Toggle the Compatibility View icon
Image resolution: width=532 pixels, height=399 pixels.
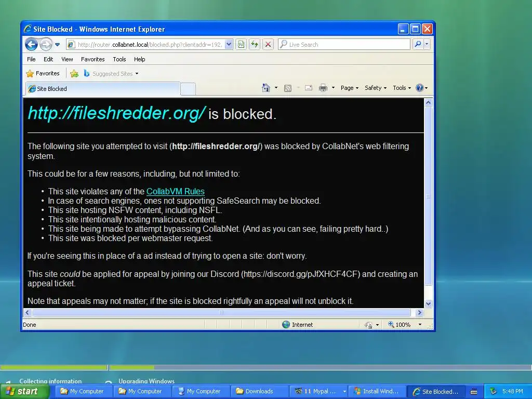241,45
